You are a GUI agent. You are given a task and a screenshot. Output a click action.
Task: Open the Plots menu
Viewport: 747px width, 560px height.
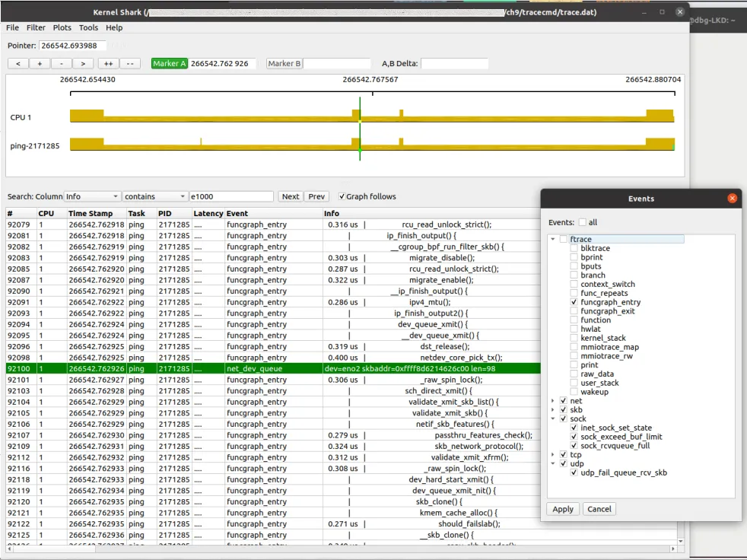click(62, 27)
